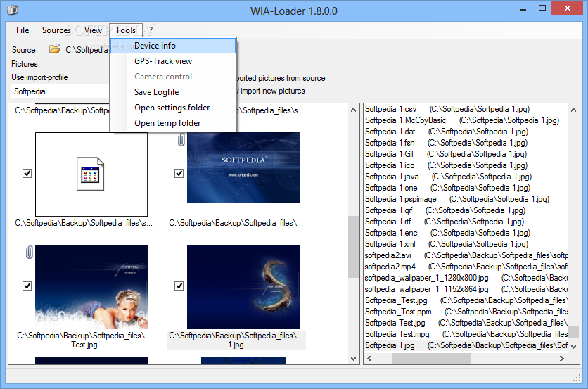Click the paperclip icon on the SOFTPEDIA thumbnail
588x389 pixels.
pos(181,139)
